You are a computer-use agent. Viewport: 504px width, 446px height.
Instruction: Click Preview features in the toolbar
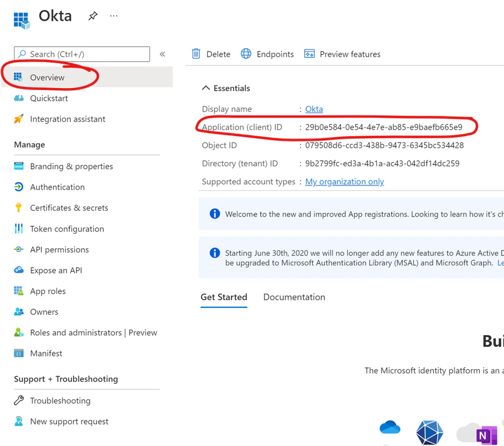[x=350, y=54]
